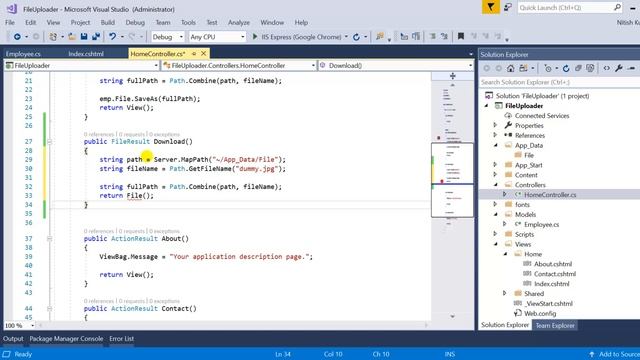
Task: Click the 0 references link above About()
Action: click(x=99, y=231)
